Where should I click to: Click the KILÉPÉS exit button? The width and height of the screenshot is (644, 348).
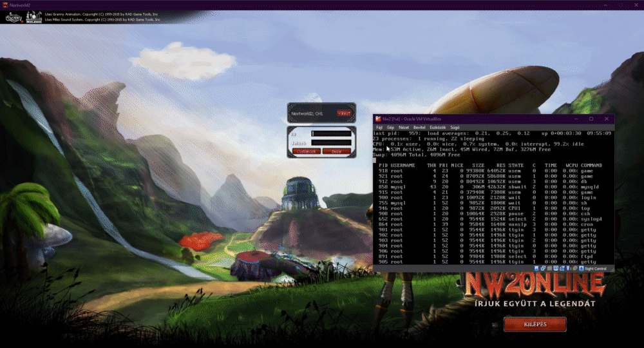click(x=535, y=324)
